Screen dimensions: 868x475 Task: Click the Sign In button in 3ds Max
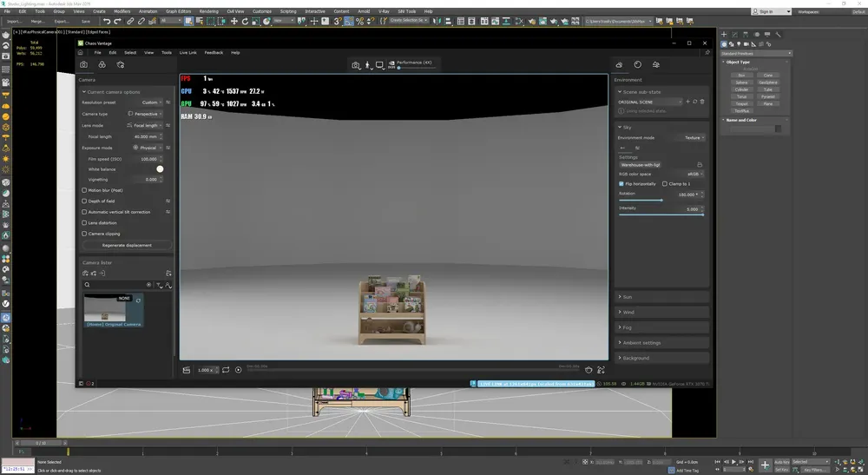771,11
